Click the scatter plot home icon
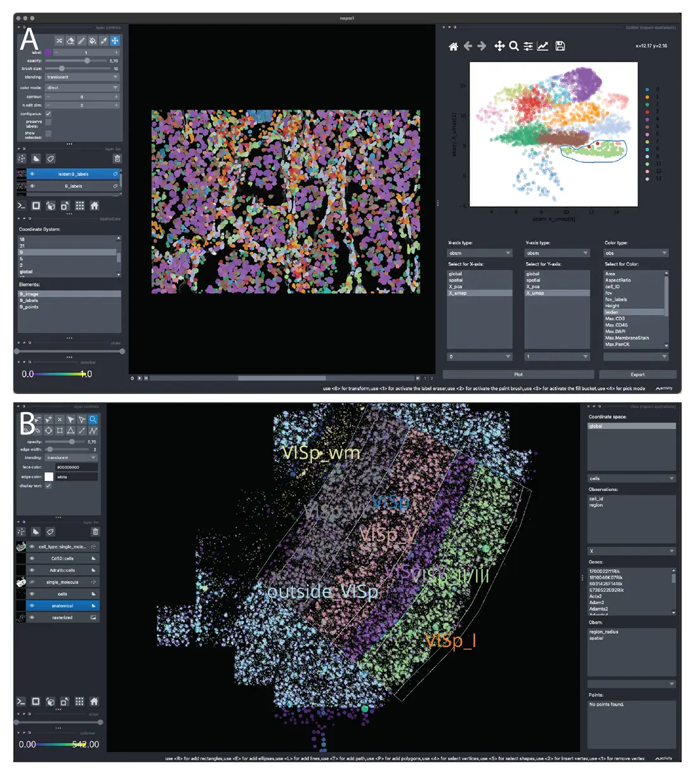This screenshot has height=769, width=700. click(453, 46)
